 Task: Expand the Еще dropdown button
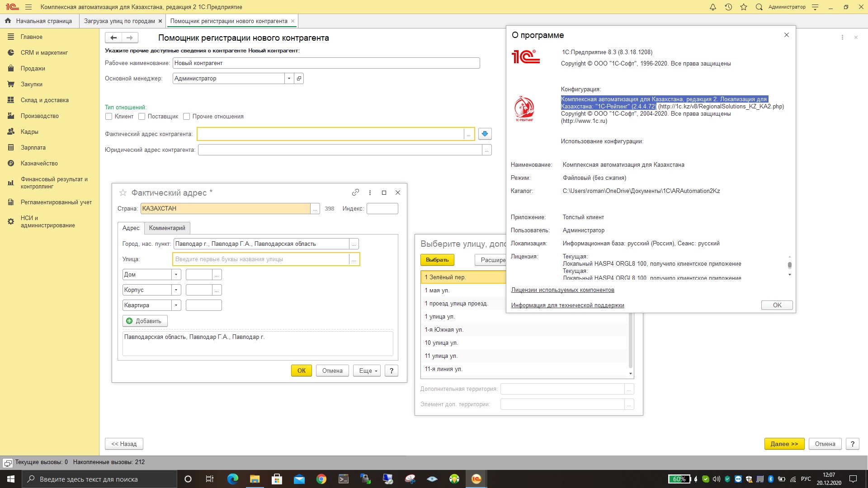pos(367,371)
